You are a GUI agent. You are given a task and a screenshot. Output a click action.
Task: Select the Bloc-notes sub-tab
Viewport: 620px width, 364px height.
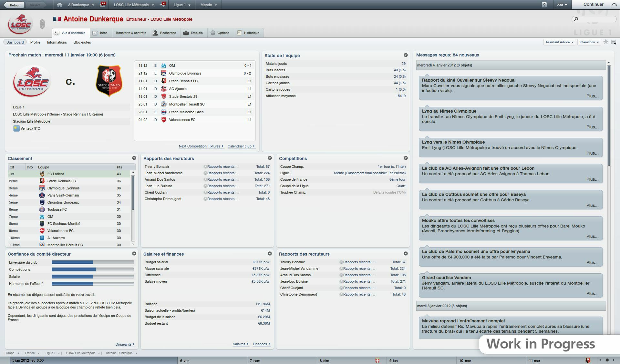tap(82, 42)
